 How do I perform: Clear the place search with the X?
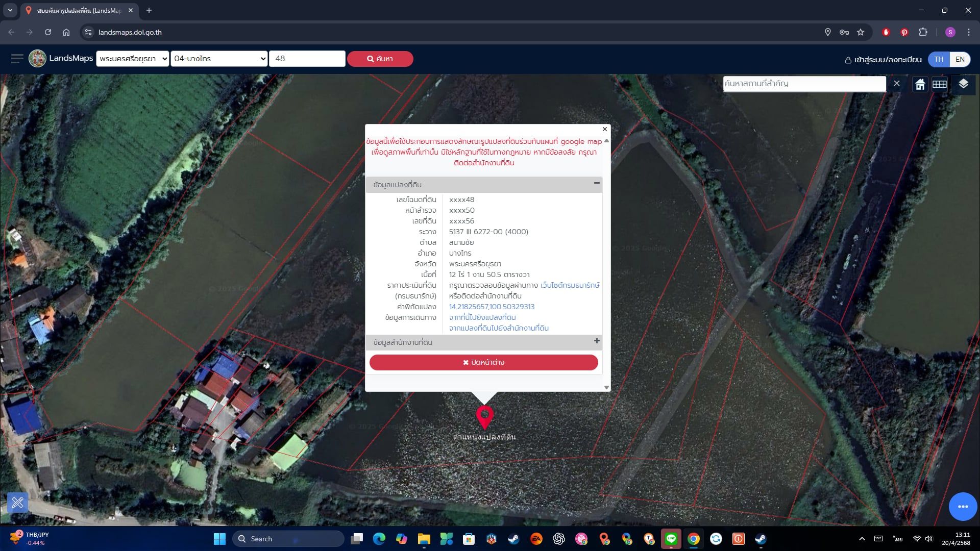pyautogui.click(x=896, y=83)
